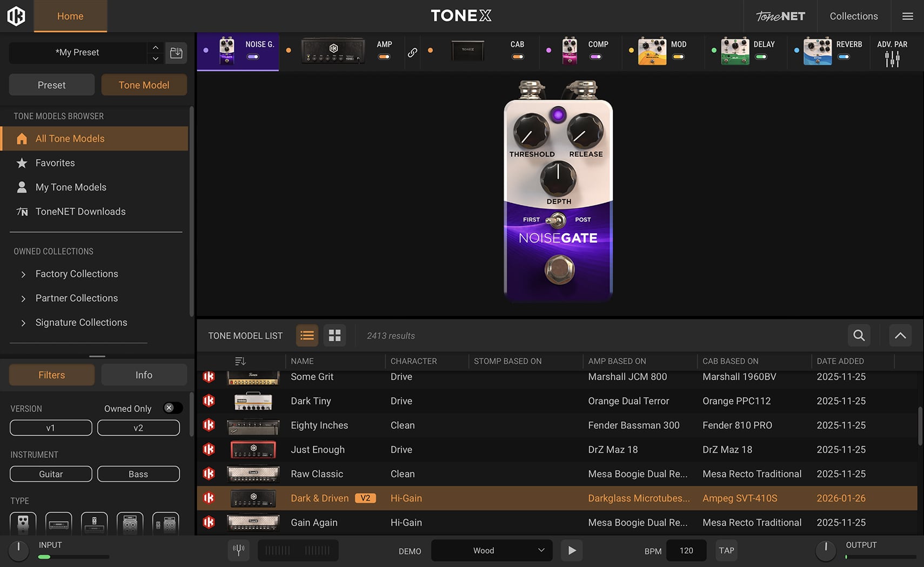Switch to the Info tab
The image size is (924, 567).
144,375
